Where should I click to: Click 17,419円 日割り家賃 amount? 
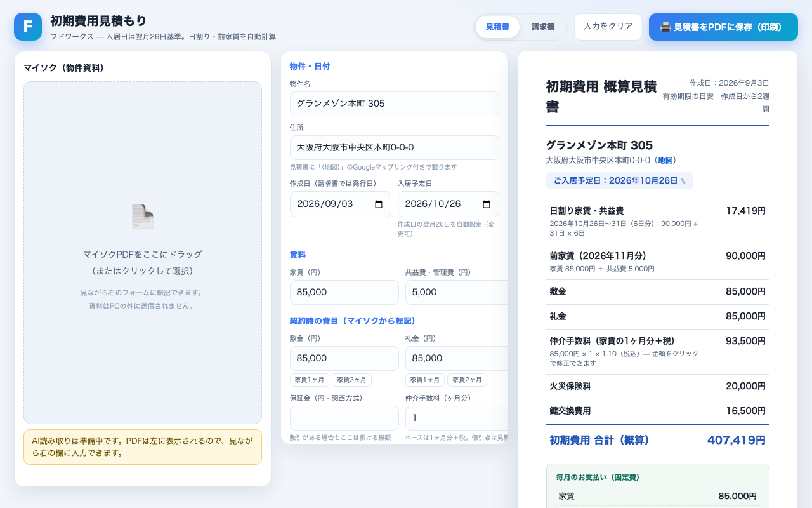coord(745,211)
